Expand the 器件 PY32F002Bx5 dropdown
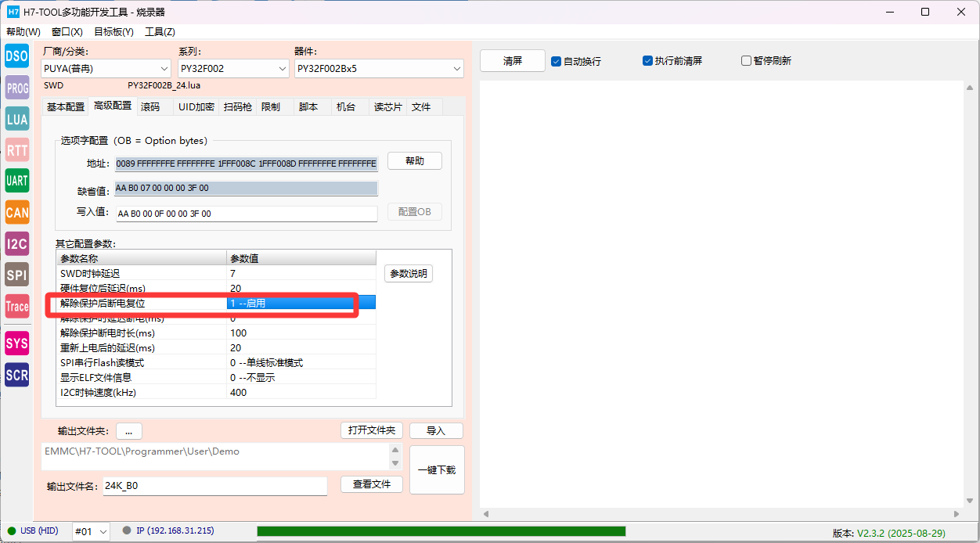Viewport: 980px width, 543px height. tap(379, 69)
